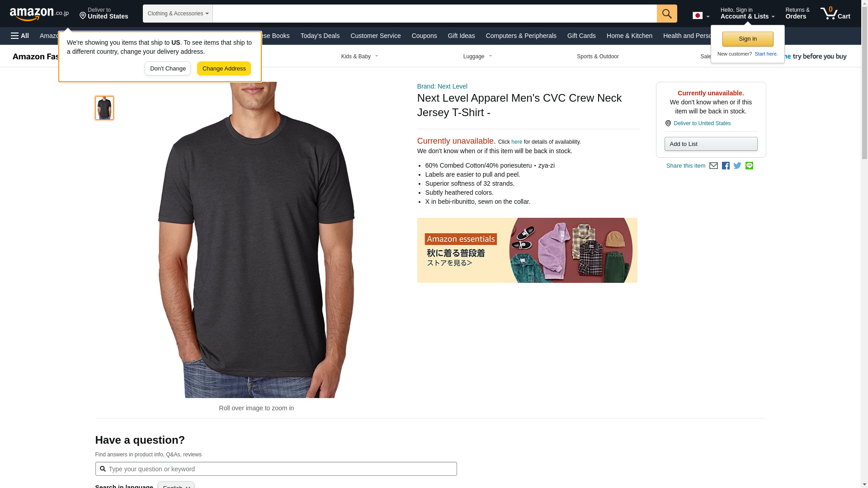Viewport: 868px width, 488px height.
Task: Open Gift Cards in navigation bar
Action: 581,36
